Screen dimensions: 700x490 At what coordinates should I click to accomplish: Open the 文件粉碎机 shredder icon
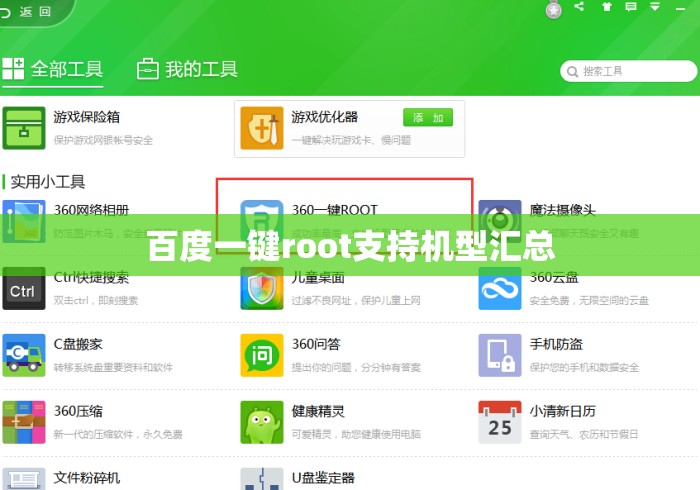point(24,479)
